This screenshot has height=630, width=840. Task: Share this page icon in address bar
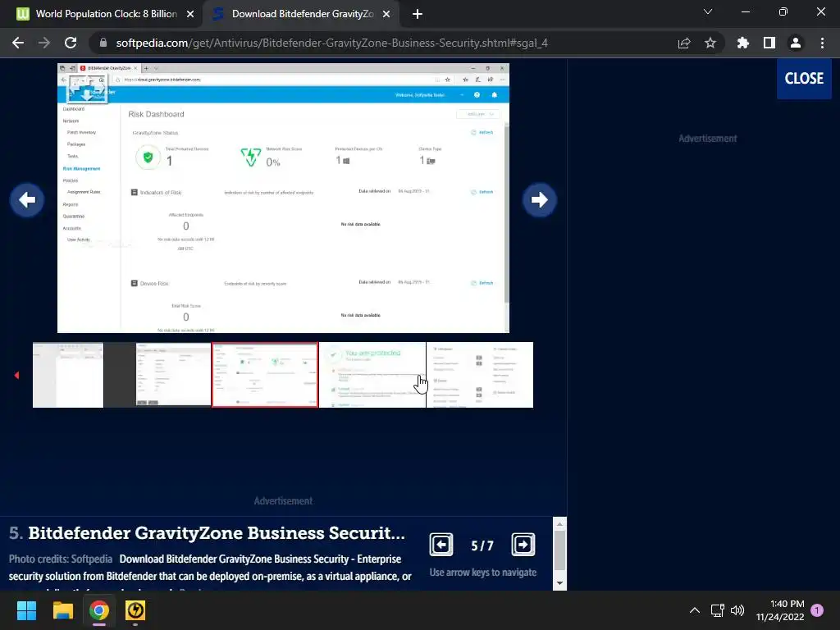[x=684, y=43]
